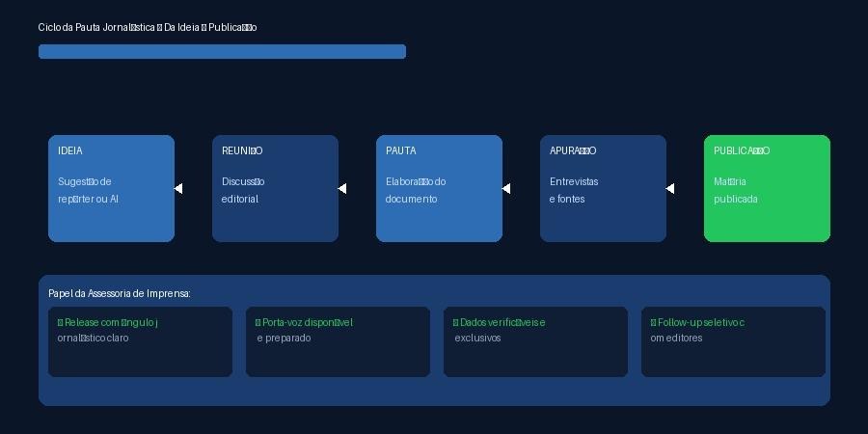
Task: Click the 'Matéria publicada' text
Action: 736,190
